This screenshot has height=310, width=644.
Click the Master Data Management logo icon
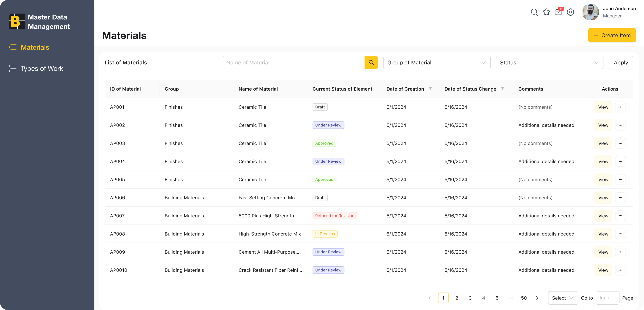pyautogui.click(x=17, y=21)
